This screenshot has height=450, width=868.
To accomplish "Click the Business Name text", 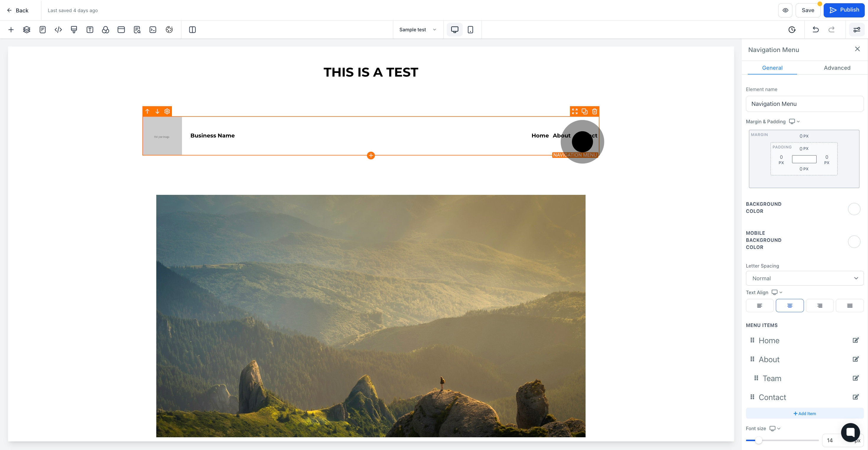I will click(x=212, y=136).
